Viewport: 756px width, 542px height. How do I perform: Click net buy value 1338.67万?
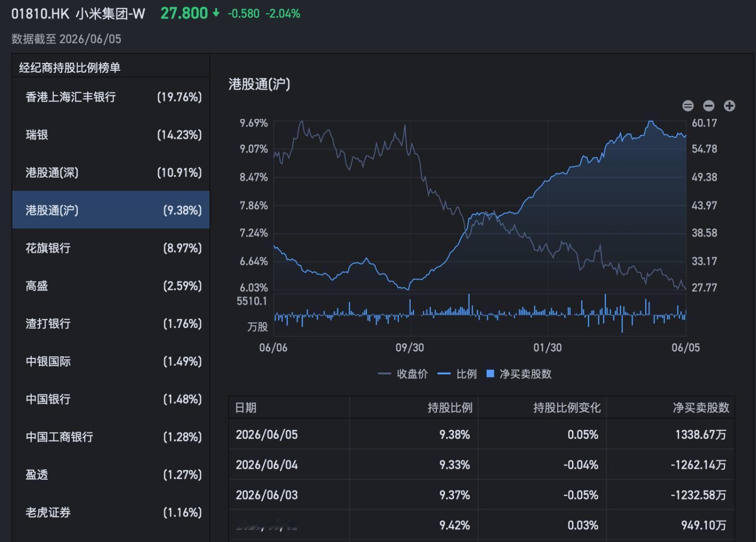point(701,435)
